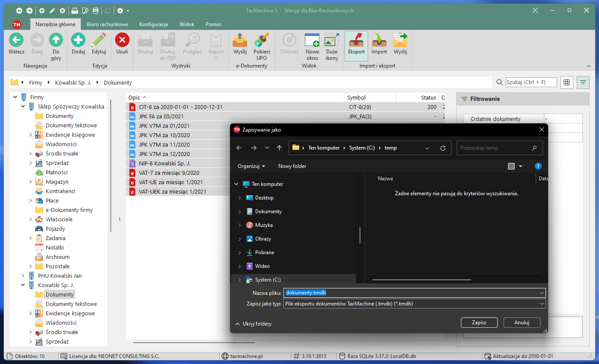Click the Zapisz button

click(x=479, y=323)
